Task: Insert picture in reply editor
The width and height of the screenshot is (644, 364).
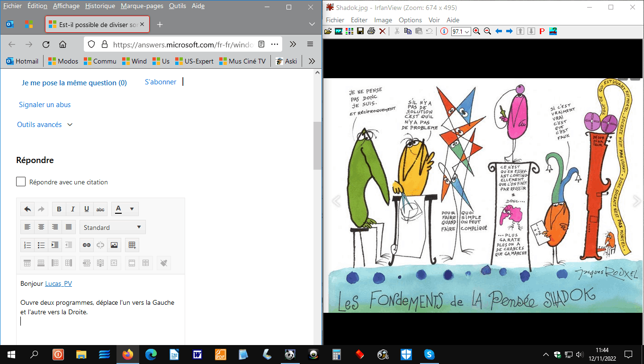Action: 114,245
